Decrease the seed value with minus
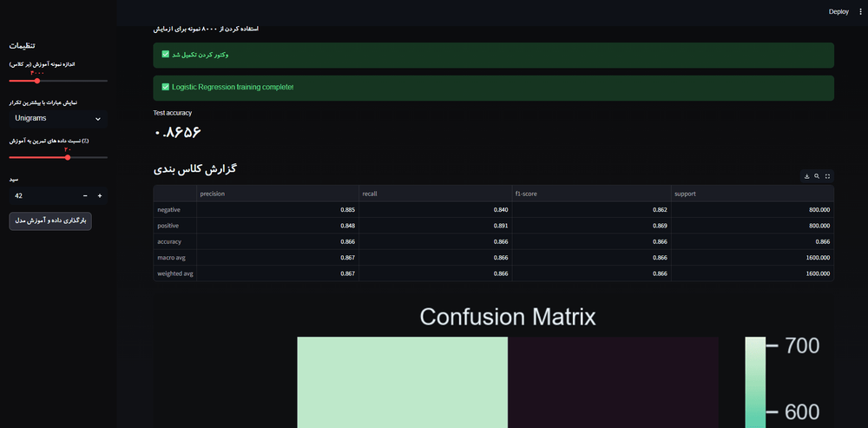Screen dimensions: 868x428 click(x=85, y=196)
